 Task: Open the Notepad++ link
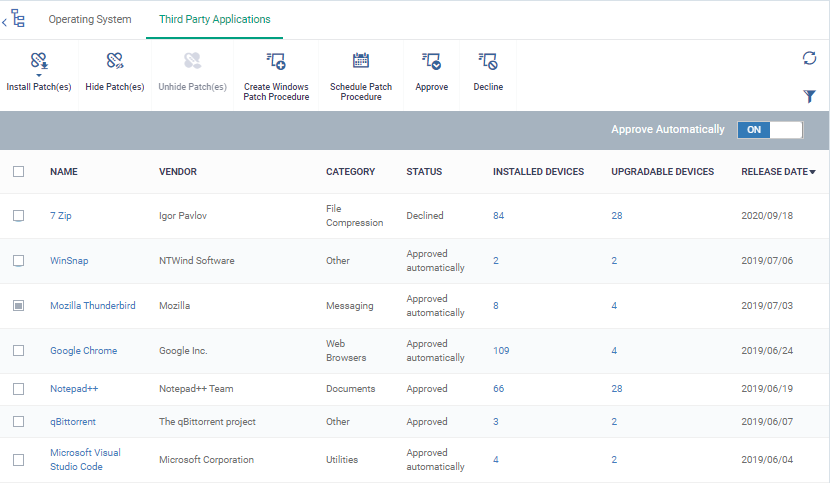click(x=74, y=389)
